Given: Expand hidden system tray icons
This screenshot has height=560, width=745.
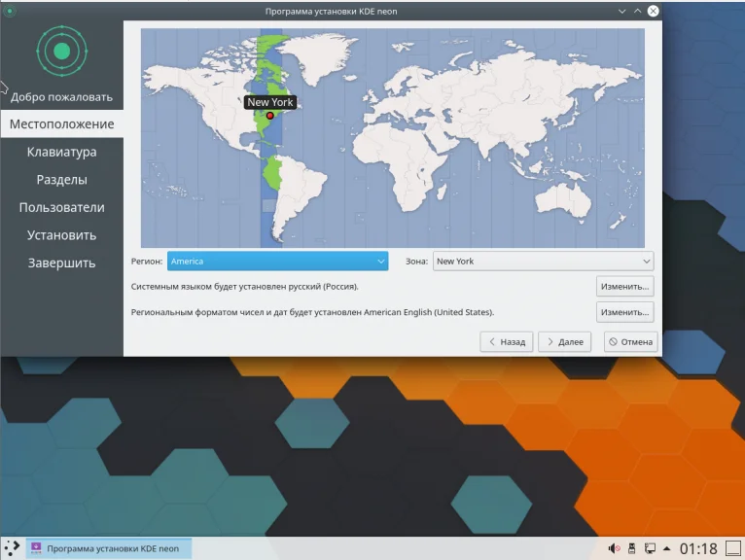Looking at the screenshot, I should coord(667,548).
